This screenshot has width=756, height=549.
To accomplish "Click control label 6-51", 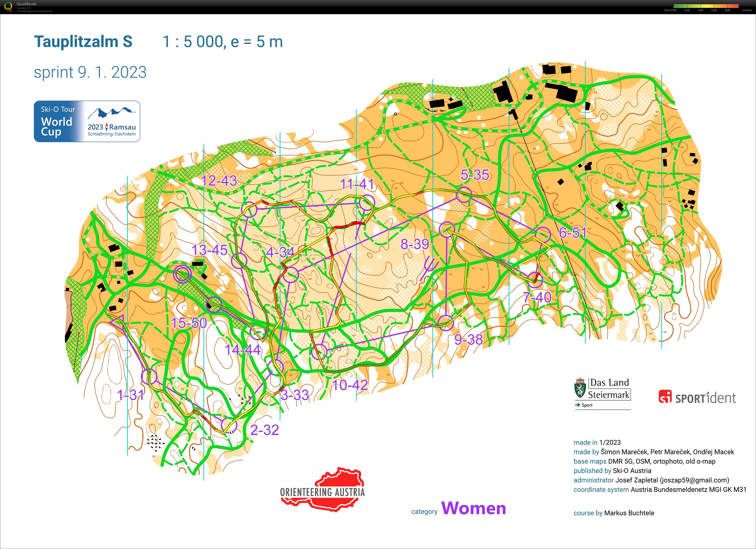I will (573, 233).
